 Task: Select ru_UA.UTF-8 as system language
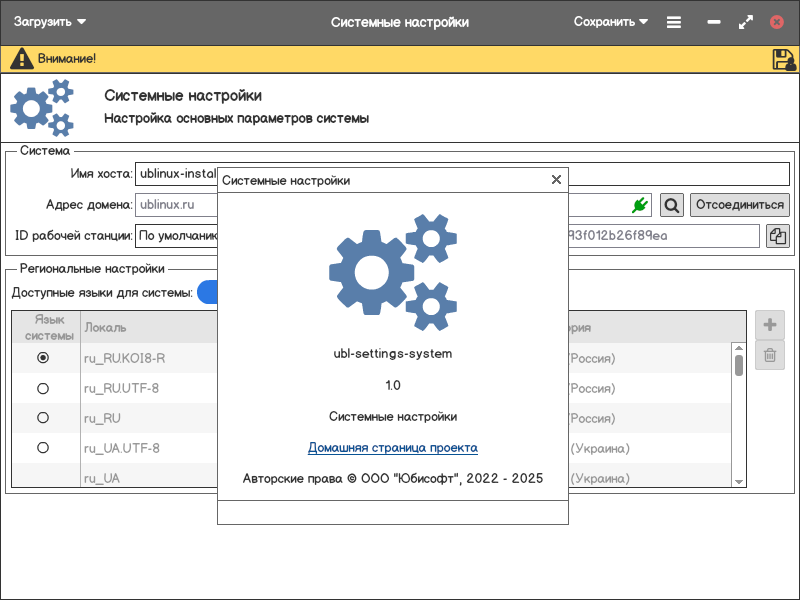[x=43, y=448]
